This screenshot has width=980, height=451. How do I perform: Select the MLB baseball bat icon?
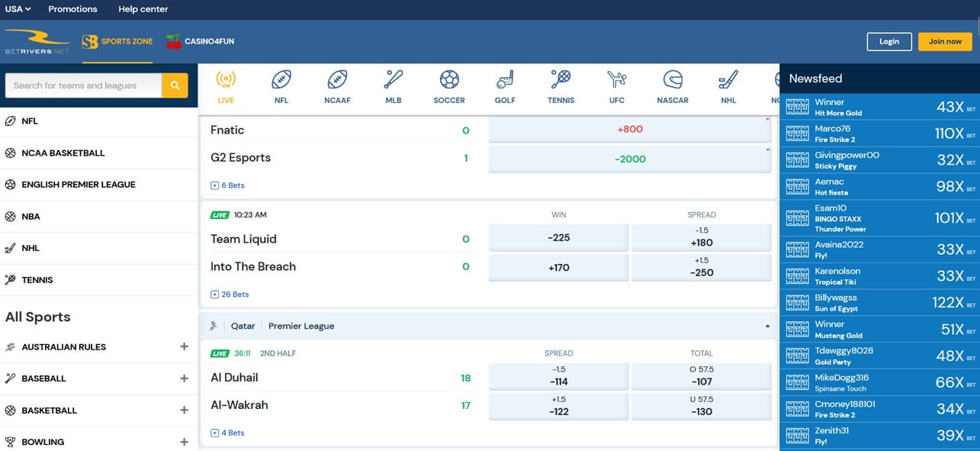click(394, 79)
